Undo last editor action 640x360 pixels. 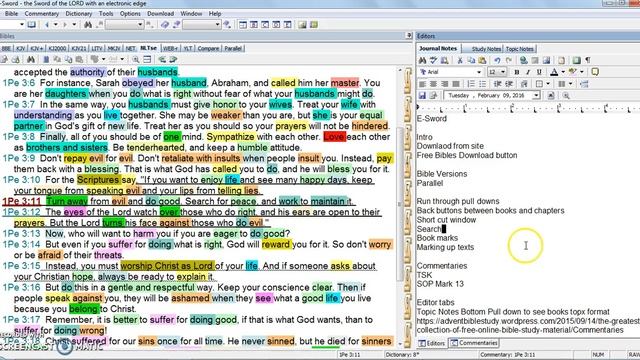click(x=497, y=60)
